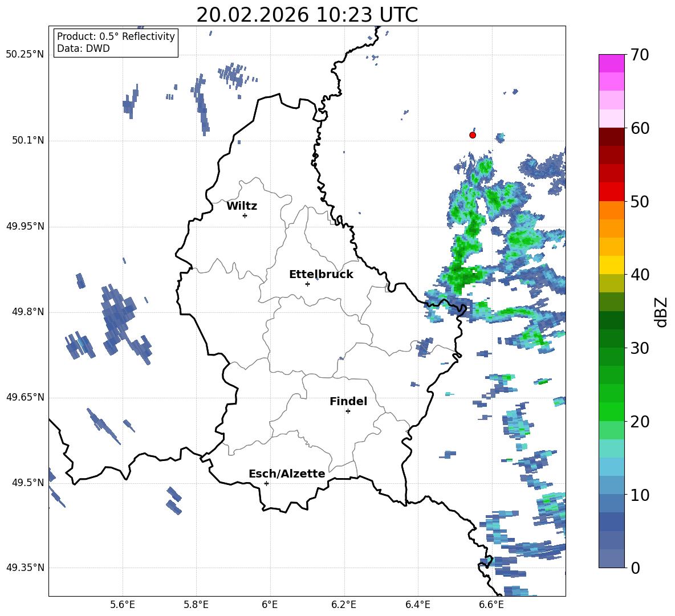This screenshot has height=616, width=675.
Task: Click the Wiltz station cross marker
Action: (245, 215)
